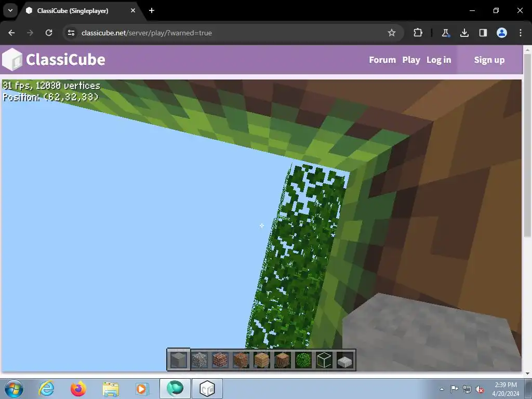Click the ClassiCube cube logo icon

tap(12, 59)
